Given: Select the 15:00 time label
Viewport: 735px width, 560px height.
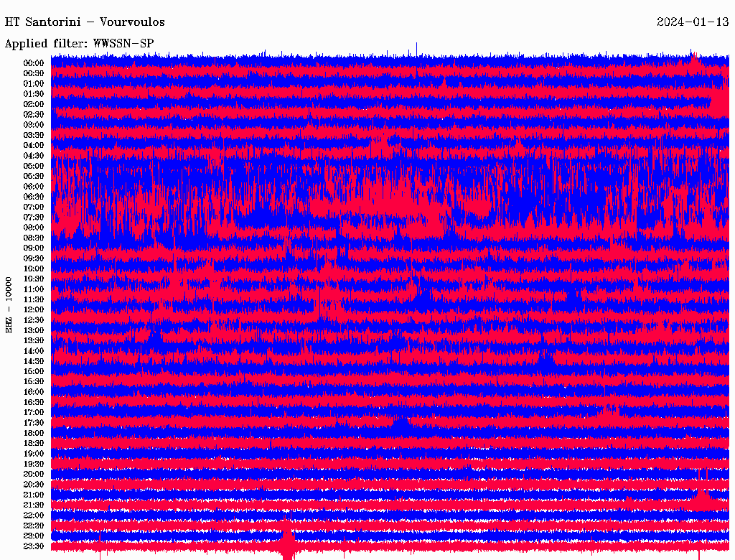Looking at the screenshot, I should tap(34, 372).
